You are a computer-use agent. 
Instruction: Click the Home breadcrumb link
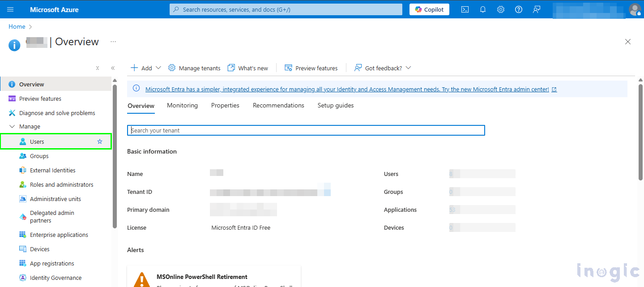pos(17,27)
